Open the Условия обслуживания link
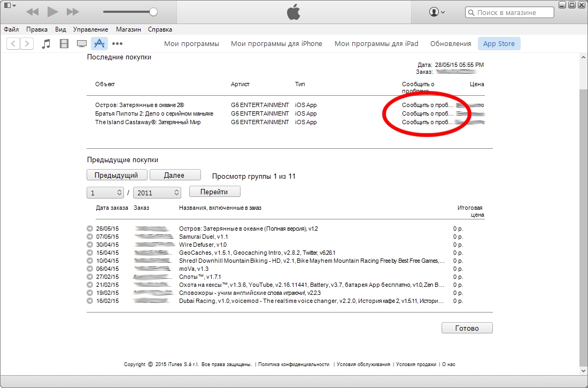The image size is (588, 388). (363, 364)
